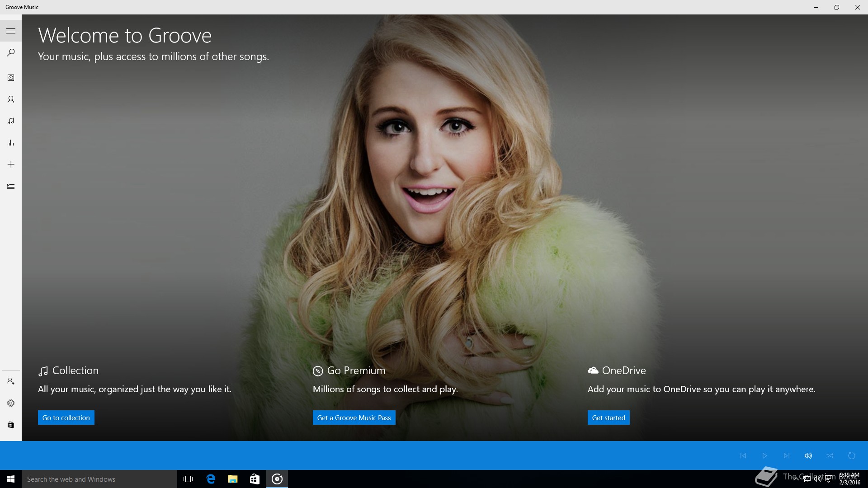868x488 pixels.
Task: Click the OneDrive heading
Action: tap(624, 371)
